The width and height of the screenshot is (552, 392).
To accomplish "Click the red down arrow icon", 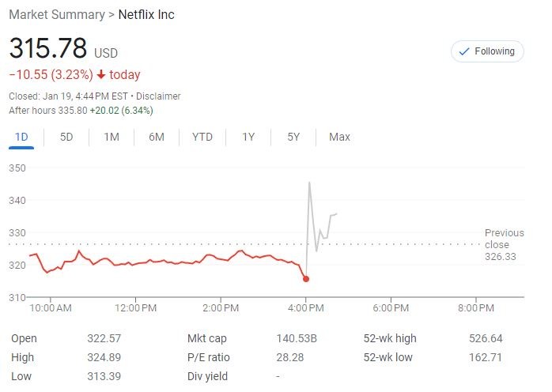I will pyautogui.click(x=101, y=75).
